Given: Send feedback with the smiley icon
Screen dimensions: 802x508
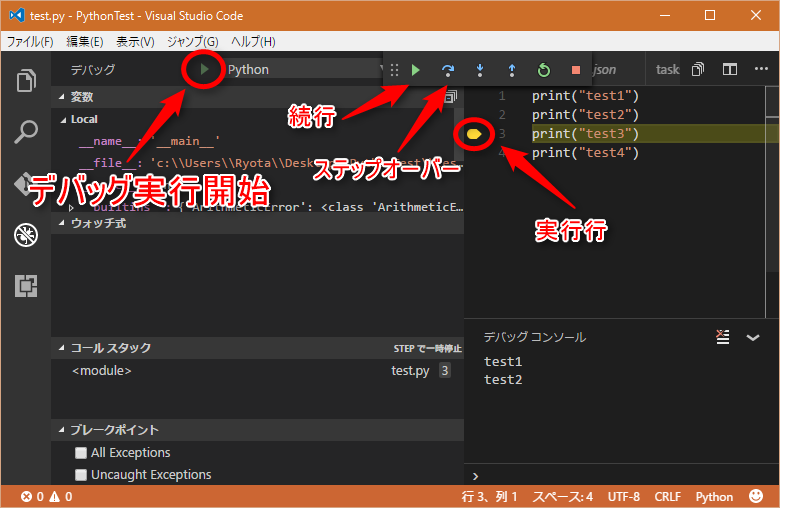Looking at the screenshot, I should 756,496.
